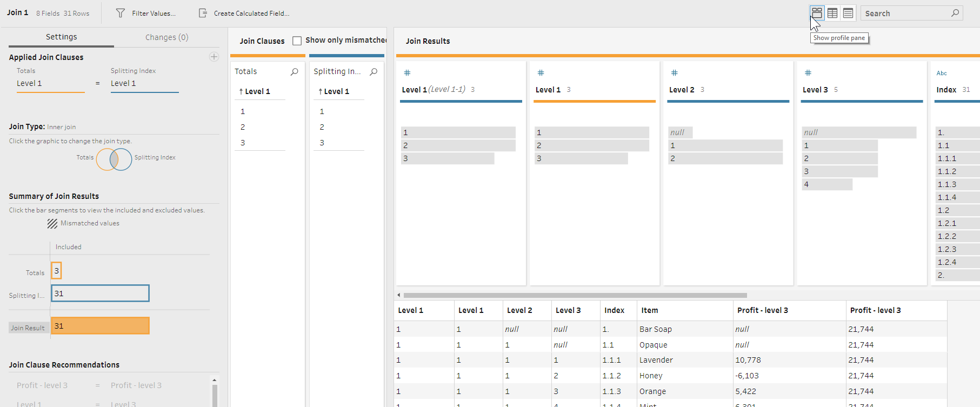Switch to the data grid view icon

(832, 13)
